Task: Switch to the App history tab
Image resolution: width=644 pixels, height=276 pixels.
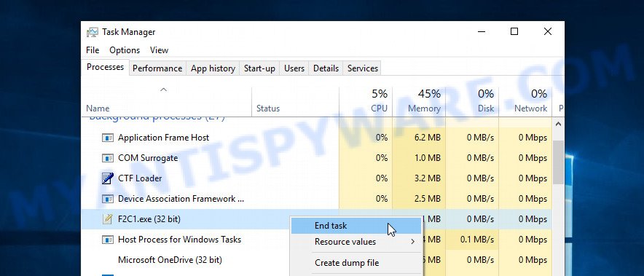Action: point(213,68)
